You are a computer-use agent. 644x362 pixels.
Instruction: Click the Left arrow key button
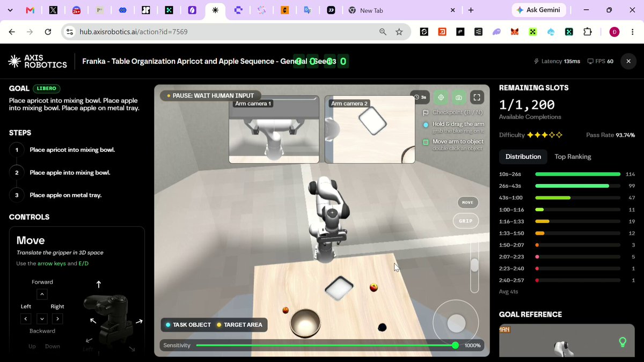click(26, 319)
